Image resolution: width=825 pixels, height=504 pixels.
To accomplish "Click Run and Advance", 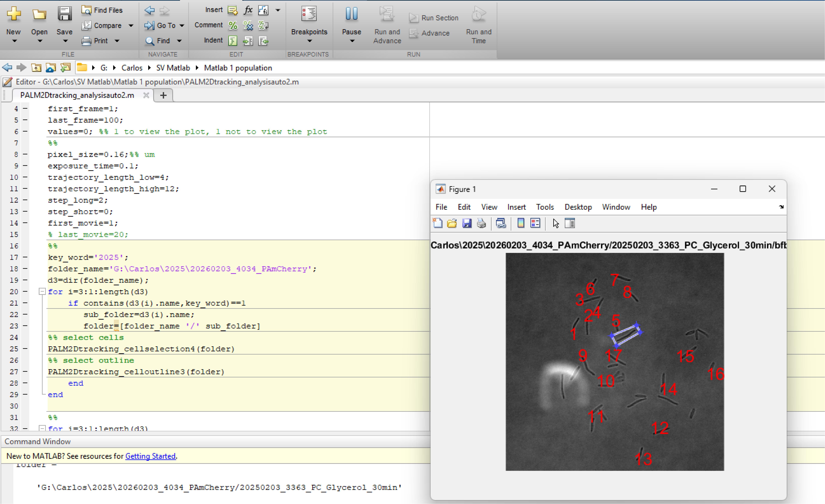I will click(x=387, y=25).
